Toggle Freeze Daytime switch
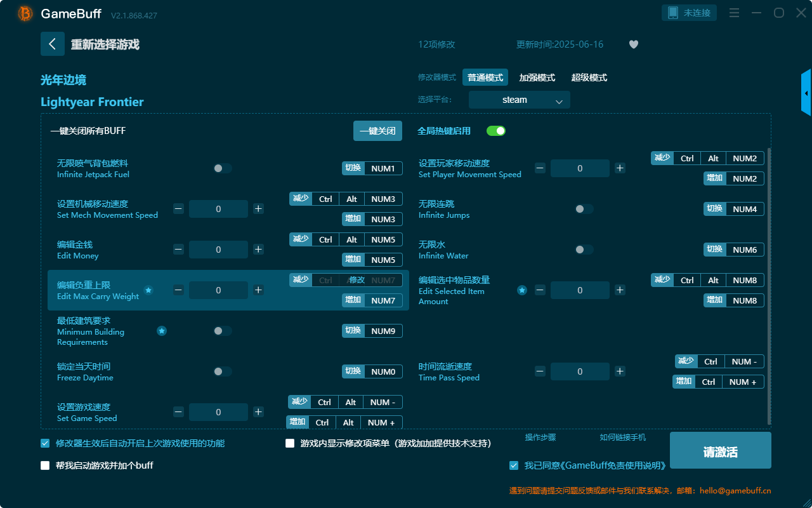 click(x=223, y=371)
